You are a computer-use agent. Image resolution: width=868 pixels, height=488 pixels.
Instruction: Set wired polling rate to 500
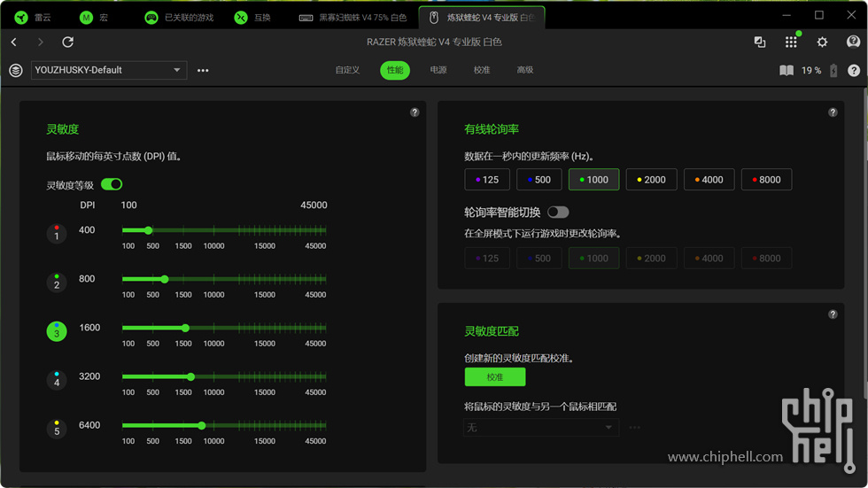click(539, 179)
